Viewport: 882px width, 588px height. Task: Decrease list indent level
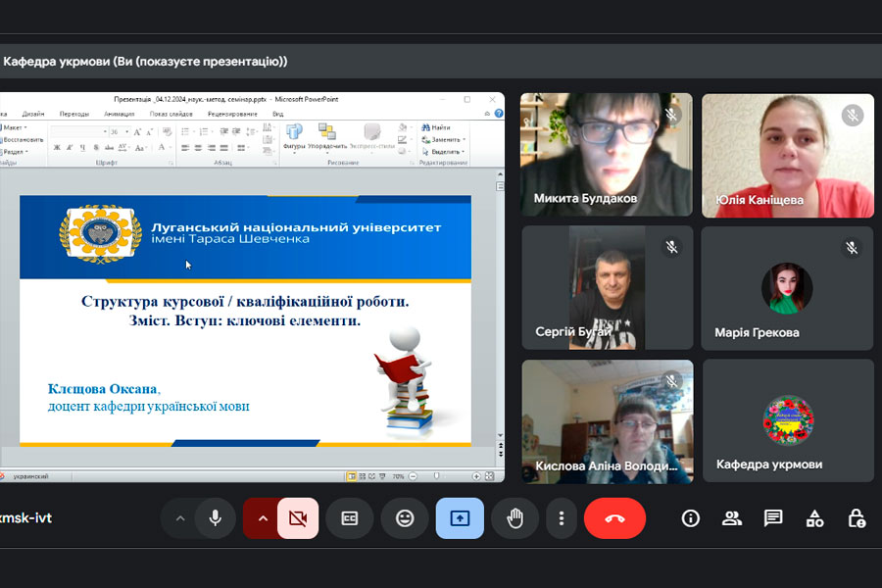(x=223, y=131)
